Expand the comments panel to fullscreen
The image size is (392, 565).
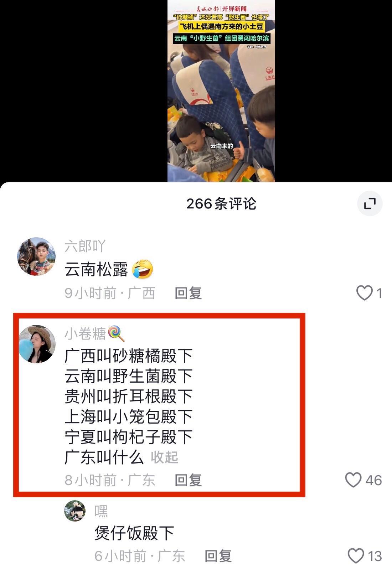[370, 203]
